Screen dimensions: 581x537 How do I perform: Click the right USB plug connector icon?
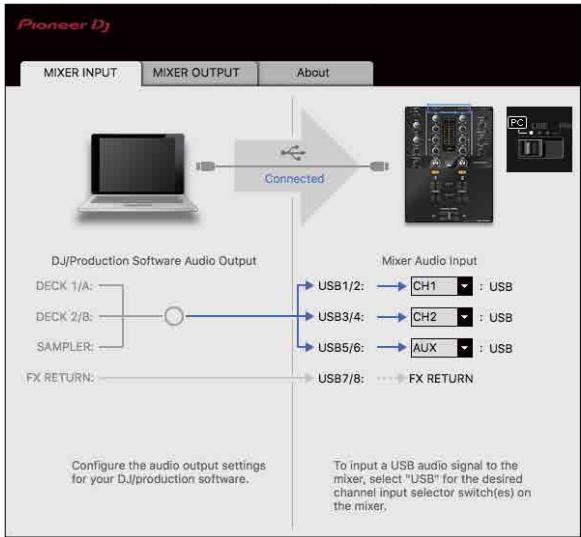379,166
